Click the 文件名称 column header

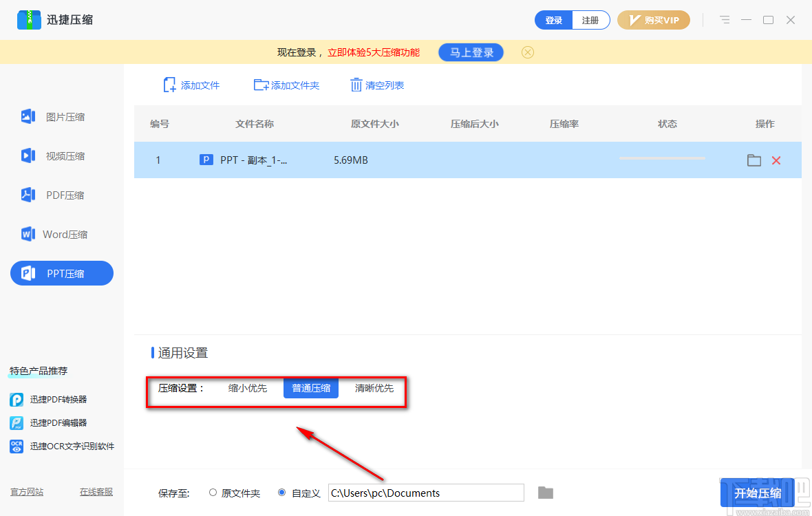255,125
